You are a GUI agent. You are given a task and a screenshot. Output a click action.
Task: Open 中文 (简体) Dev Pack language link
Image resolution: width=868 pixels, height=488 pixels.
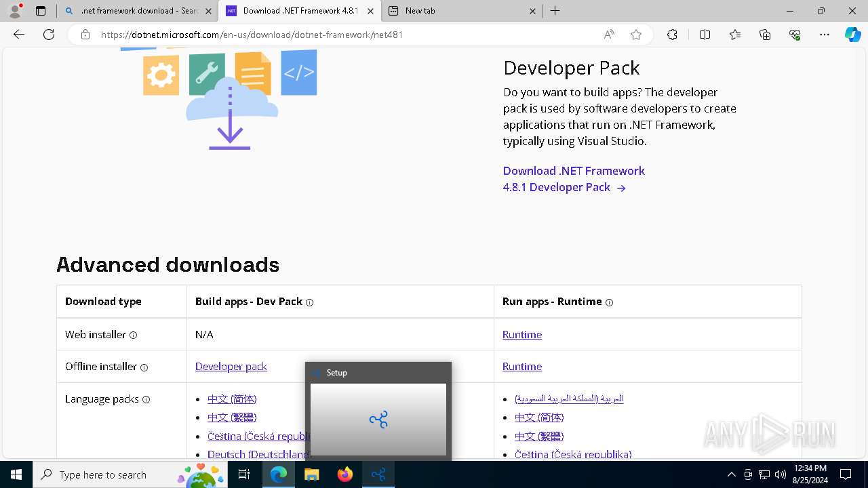click(x=232, y=399)
